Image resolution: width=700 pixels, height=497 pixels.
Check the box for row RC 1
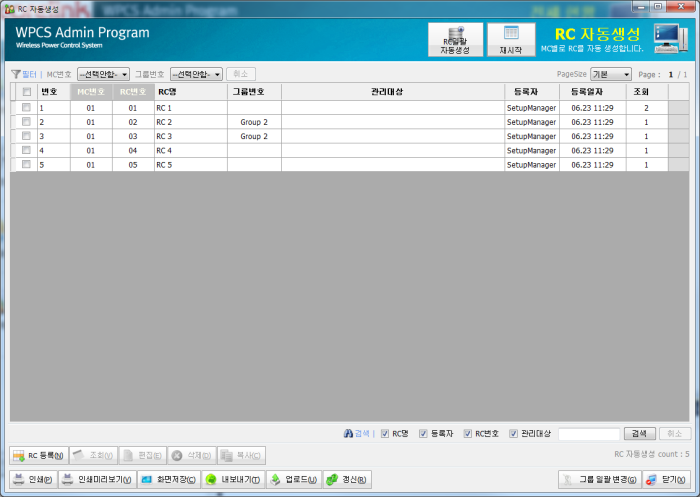(x=26, y=107)
